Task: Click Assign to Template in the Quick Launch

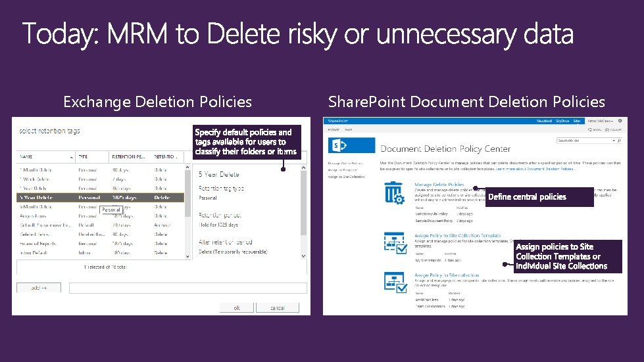Action: pos(343,170)
